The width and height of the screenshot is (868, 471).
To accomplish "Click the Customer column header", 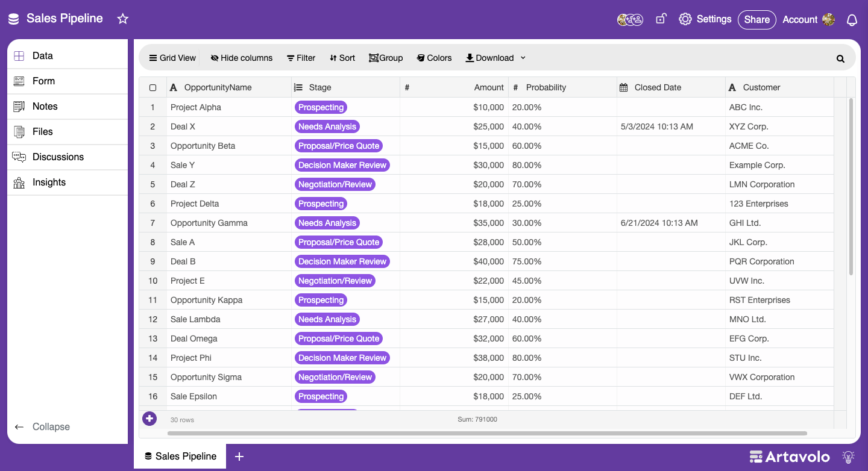I will coord(779,87).
